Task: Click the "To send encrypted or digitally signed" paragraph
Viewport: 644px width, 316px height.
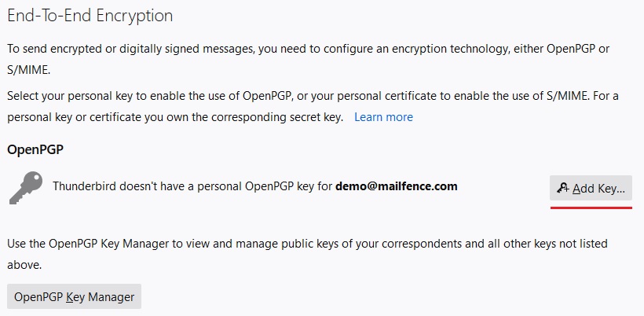Action: point(308,59)
